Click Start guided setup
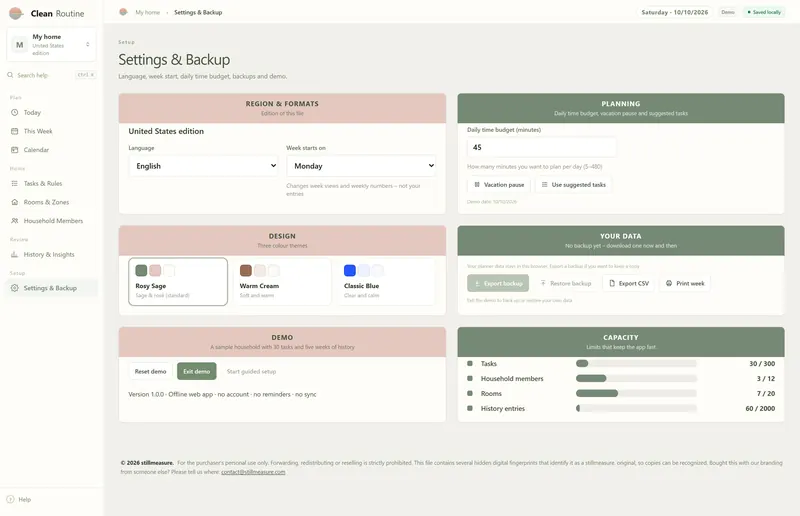The height and width of the screenshot is (516, 800). (x=252, y=372)
